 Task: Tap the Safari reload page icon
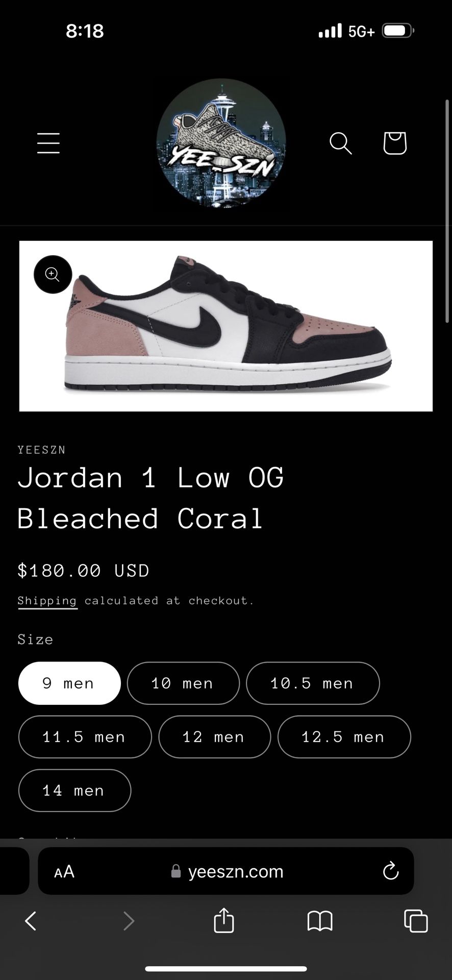click(391, 871)
